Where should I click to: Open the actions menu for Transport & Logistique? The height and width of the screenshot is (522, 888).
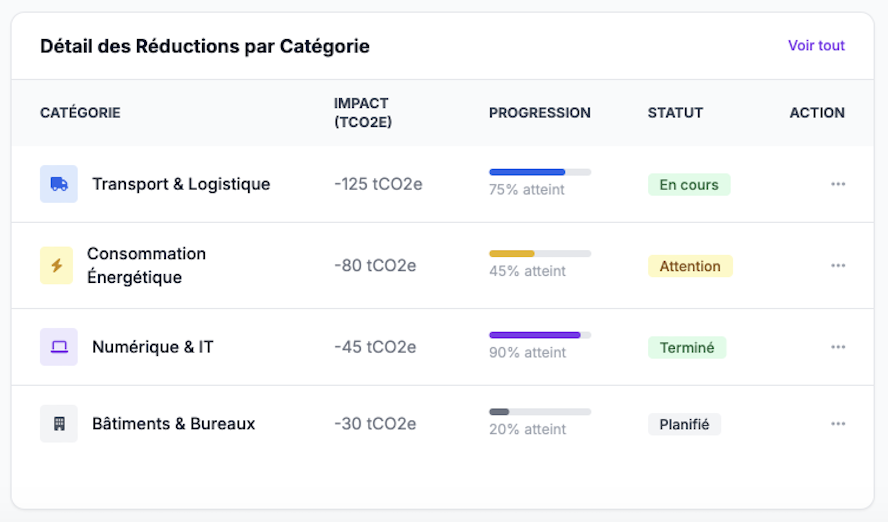pyautogui.click(x=838, y=184)
